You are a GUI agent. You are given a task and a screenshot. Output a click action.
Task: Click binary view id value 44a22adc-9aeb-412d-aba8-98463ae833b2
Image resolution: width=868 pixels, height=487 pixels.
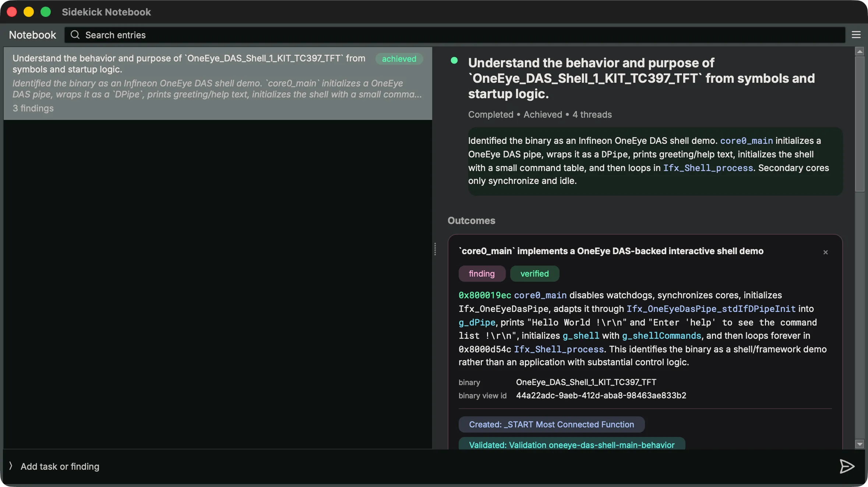(601, 395)
